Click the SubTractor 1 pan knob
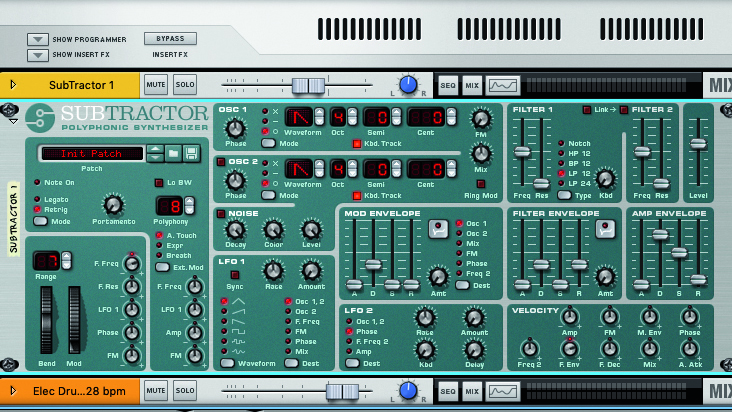 pos(408,85)
